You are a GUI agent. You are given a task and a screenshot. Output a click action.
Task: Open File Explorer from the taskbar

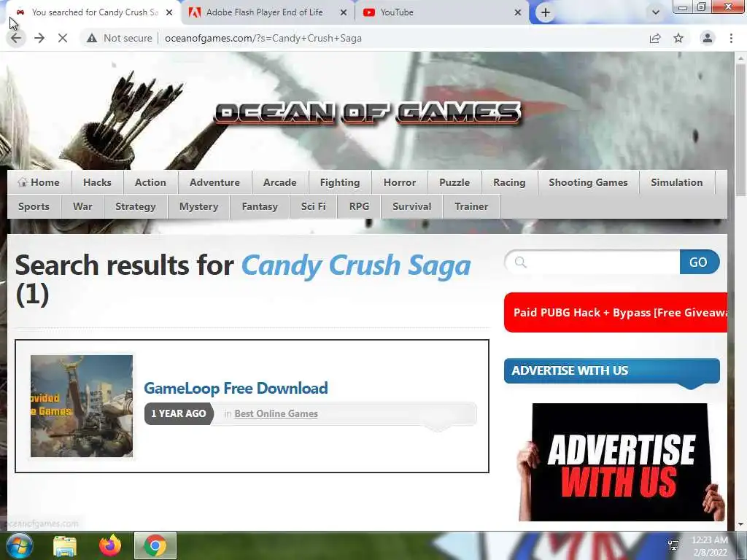[x=65, y=546]
